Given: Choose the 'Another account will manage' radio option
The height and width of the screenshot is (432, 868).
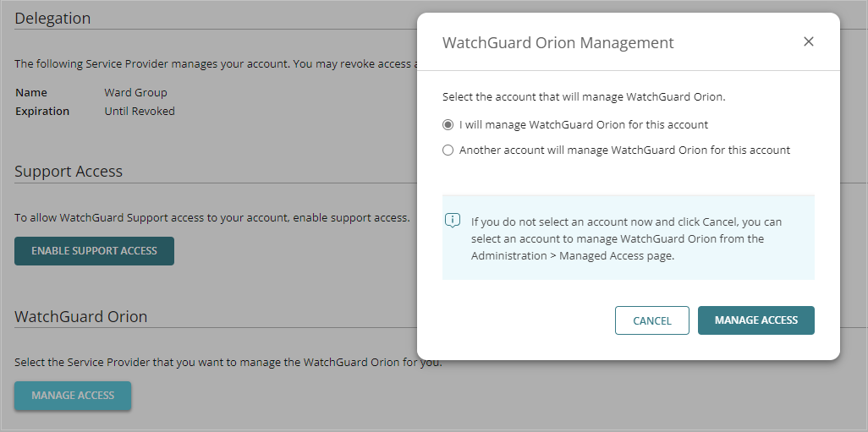Looking at the screenshot, I should [448, 150].
